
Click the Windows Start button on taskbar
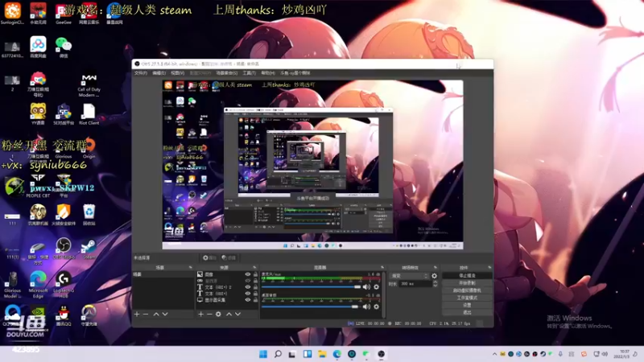point(263,354)
